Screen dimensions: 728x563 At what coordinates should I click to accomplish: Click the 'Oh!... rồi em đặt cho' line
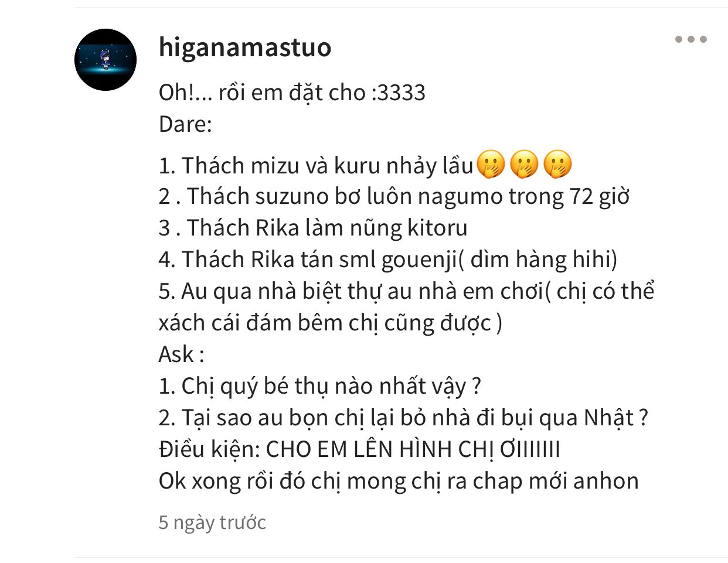click(292, 92)
